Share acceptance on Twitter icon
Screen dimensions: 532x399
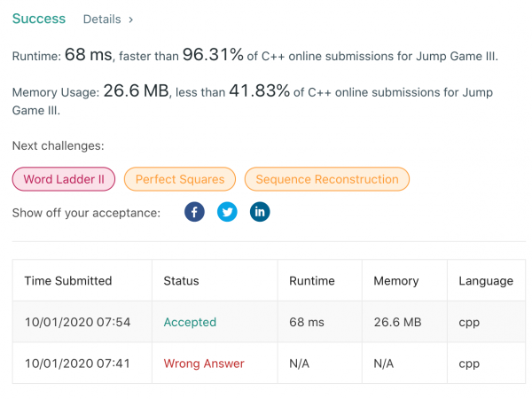(x=227, y=212)
